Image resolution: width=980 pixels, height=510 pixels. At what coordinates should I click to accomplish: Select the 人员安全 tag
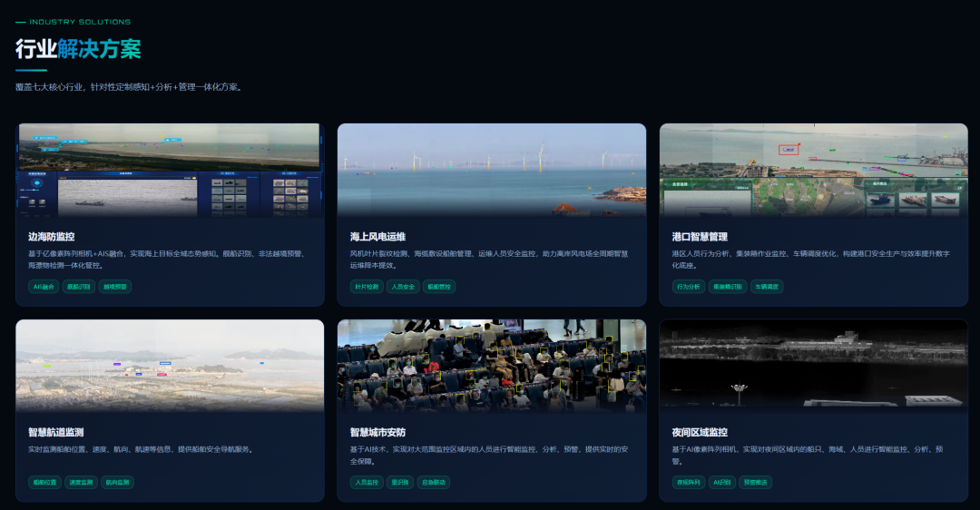[403, 287]
